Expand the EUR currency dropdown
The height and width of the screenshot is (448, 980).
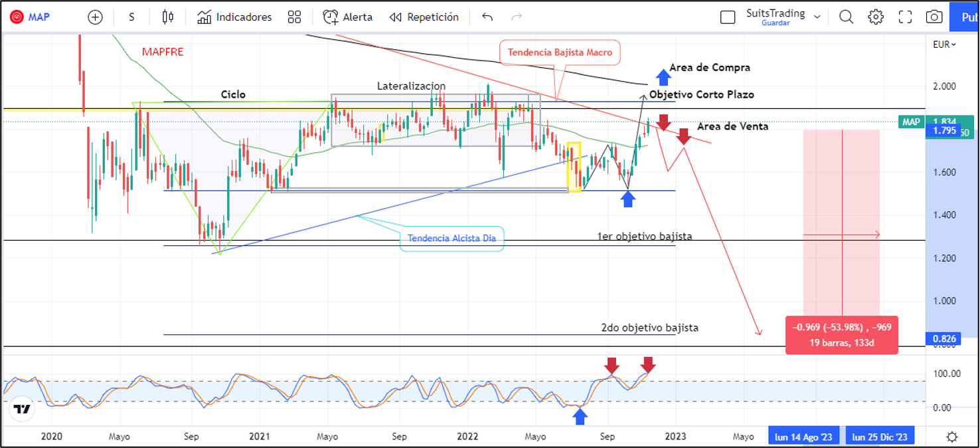click(944, 45)
